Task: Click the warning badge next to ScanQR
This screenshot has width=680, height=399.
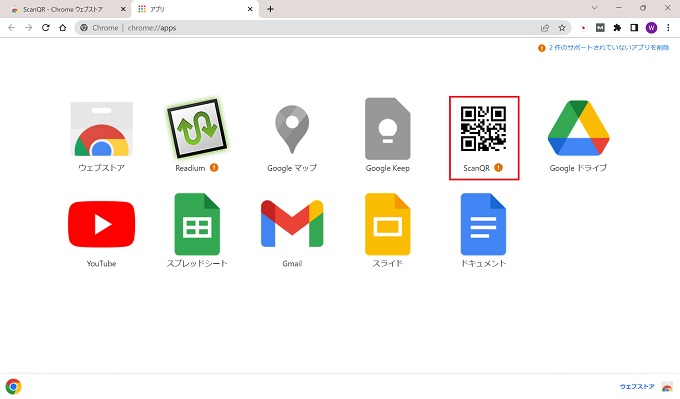Action: 498,167
